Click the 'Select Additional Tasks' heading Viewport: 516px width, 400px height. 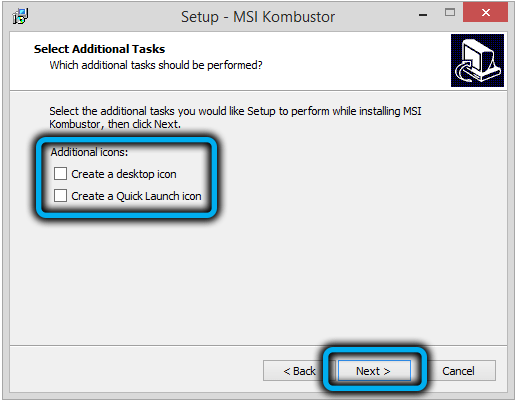[99, 49]
